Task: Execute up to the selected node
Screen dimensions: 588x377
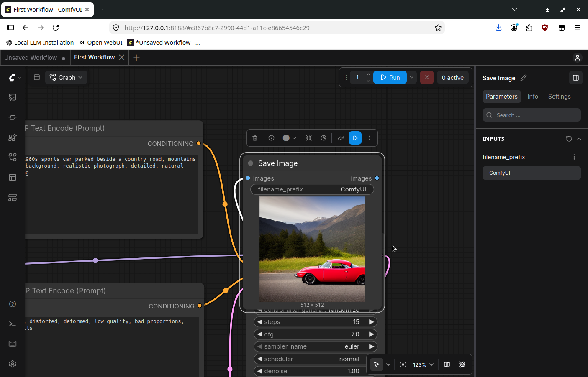Action: click(x=355, y=138)
